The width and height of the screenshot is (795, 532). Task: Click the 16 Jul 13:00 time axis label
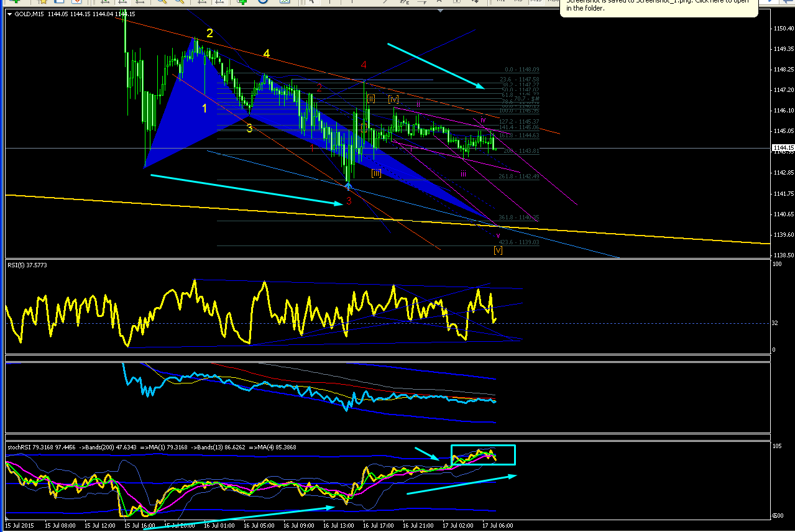(339, 525)
